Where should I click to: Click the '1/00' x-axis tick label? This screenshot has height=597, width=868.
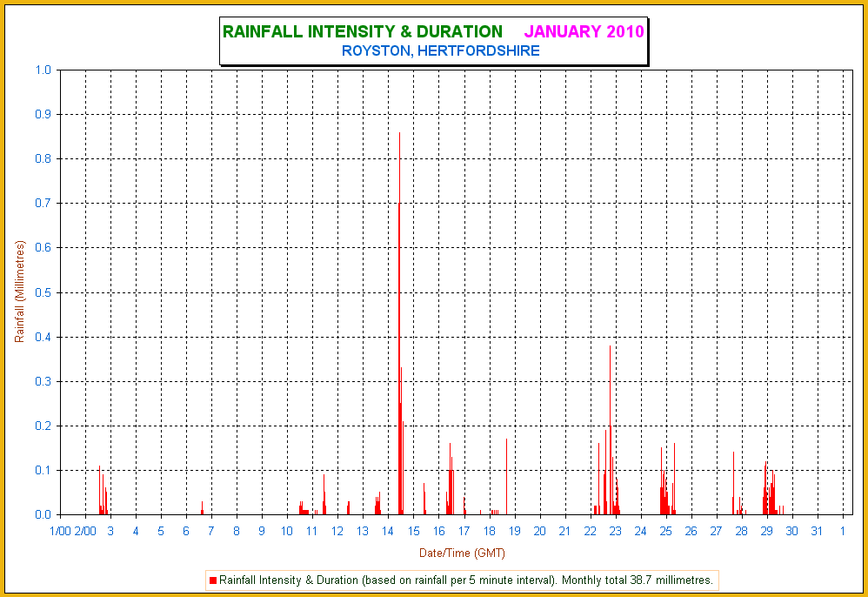pyautogui.click(x=60, y=531)
